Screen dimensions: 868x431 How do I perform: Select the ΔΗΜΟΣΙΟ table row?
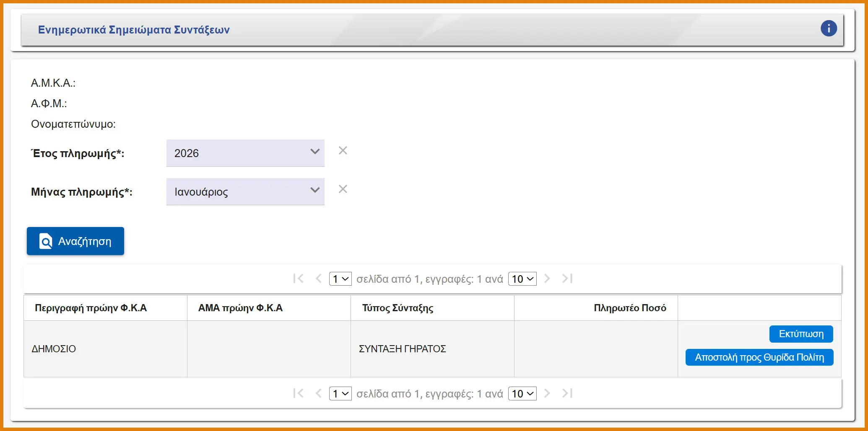[432, 349]
